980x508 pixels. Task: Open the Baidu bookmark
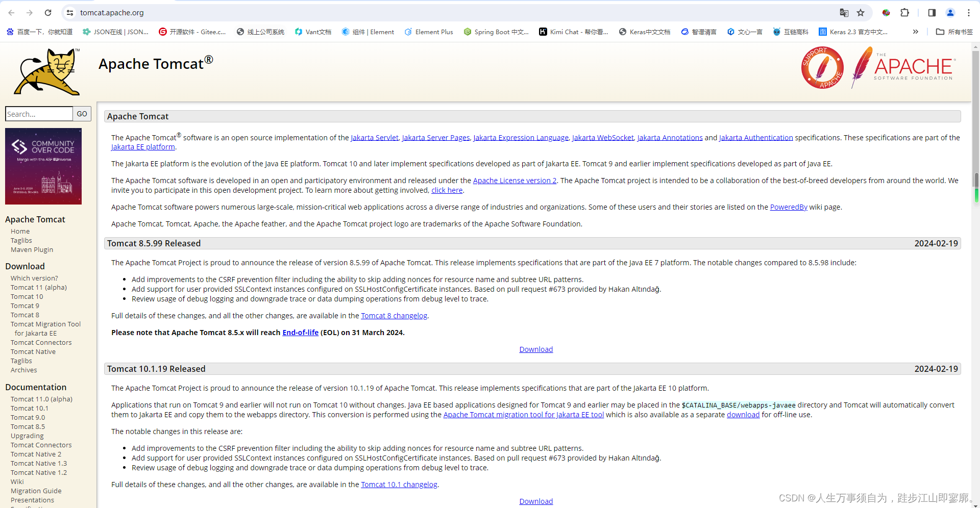[x=39, y=32]
